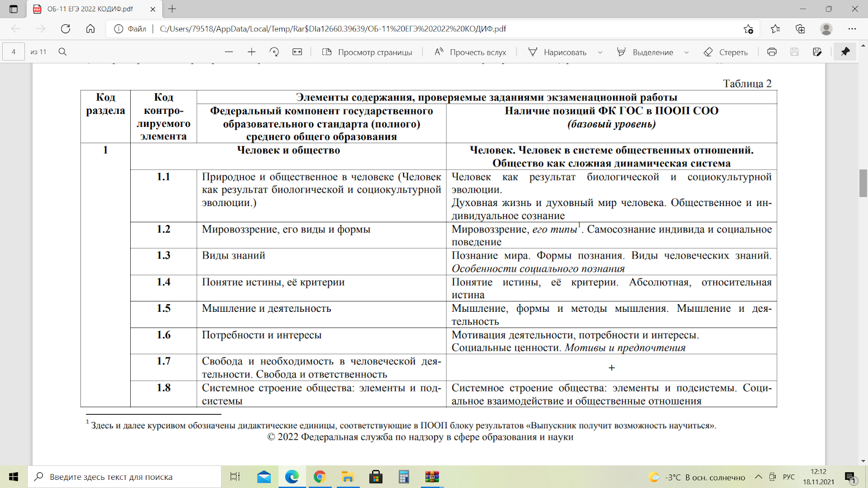This screenshot has height=488, width=868.
Task: Open Task View on the taskbar
Action: [235, 477]
